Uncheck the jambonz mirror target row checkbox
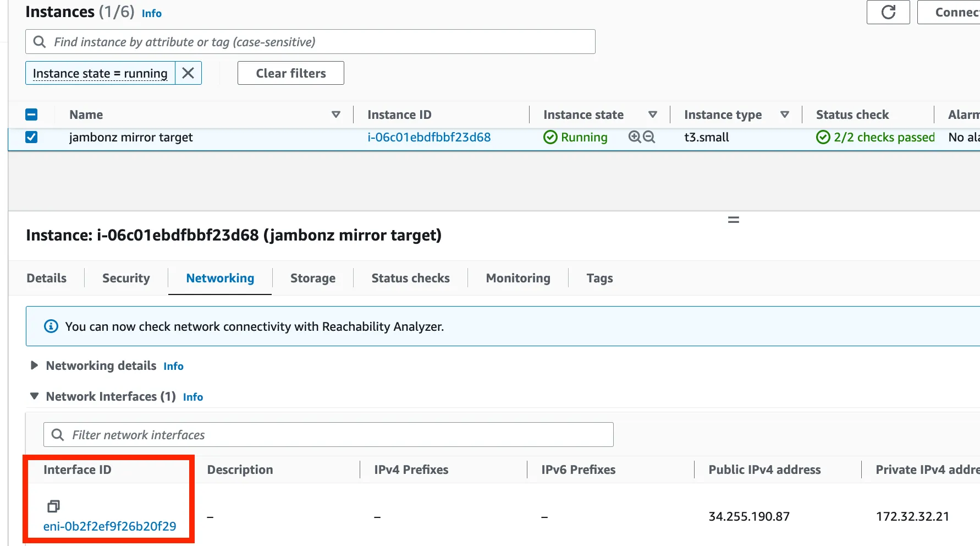Viewport: 980px width, 546px height. (x=31, y=137)
